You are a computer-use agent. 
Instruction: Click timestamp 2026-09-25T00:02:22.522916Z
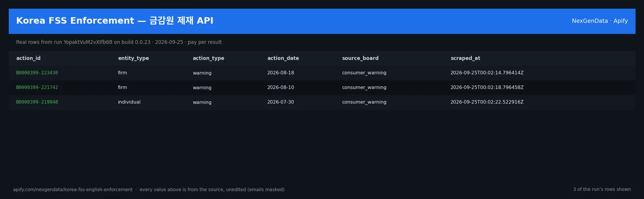pyautogui.click(x=487, y=102)
